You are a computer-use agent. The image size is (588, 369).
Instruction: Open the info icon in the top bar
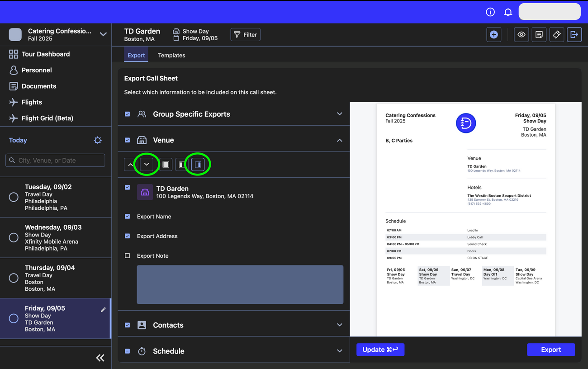[x=490, y=12]
